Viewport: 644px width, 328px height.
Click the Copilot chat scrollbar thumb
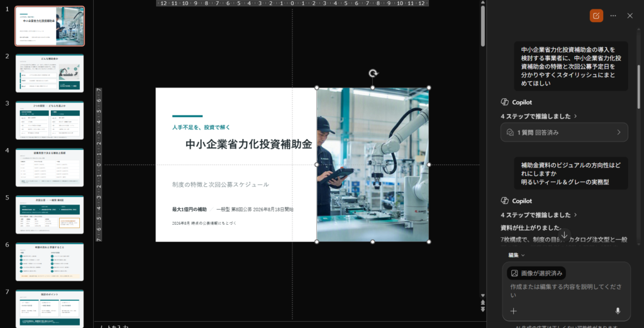[x=639, y=87]
